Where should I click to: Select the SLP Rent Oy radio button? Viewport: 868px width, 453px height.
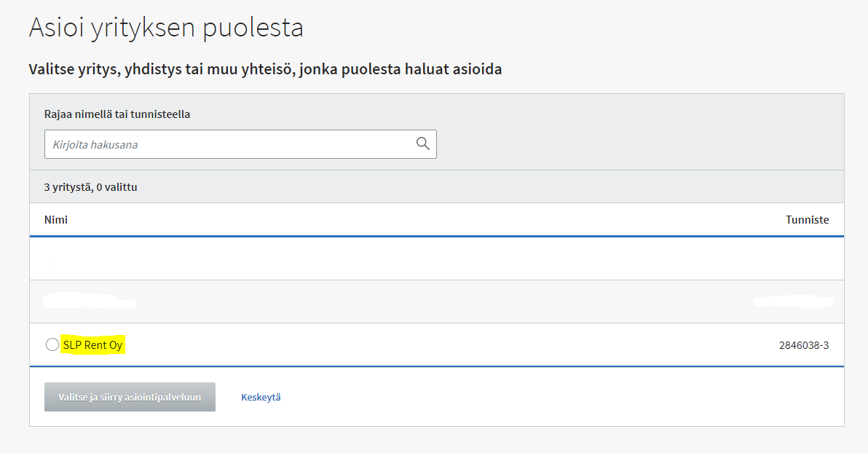(52, 344)
